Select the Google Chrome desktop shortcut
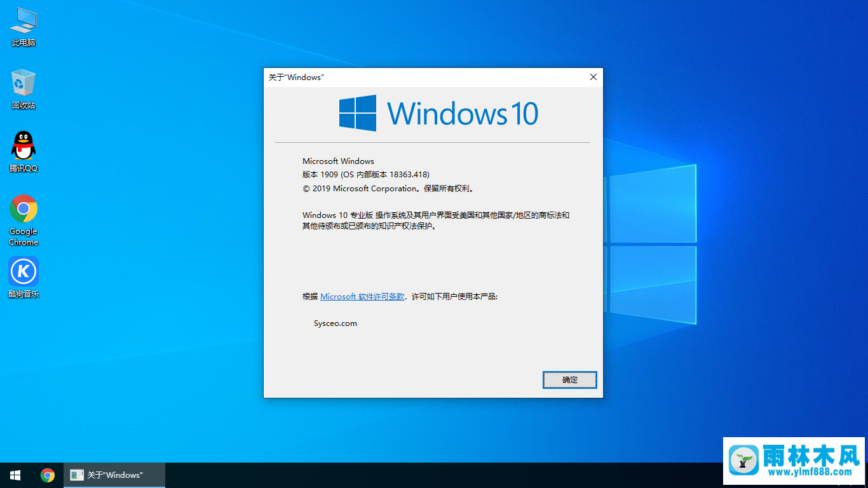 [24, 220]
